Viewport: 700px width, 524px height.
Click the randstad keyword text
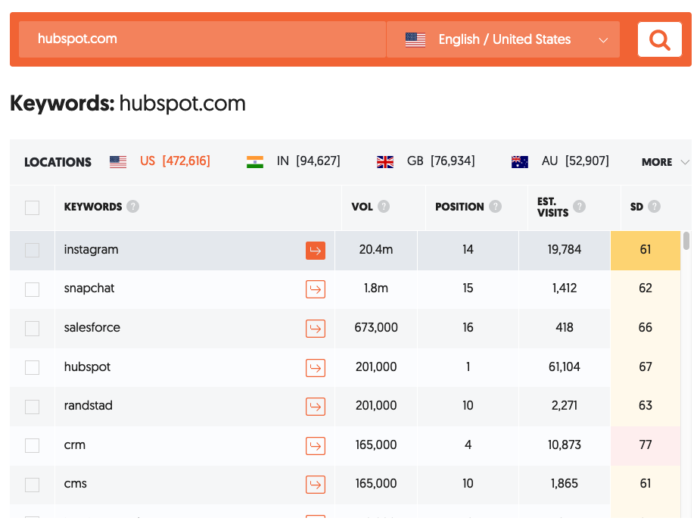click(x=88, y=405)
